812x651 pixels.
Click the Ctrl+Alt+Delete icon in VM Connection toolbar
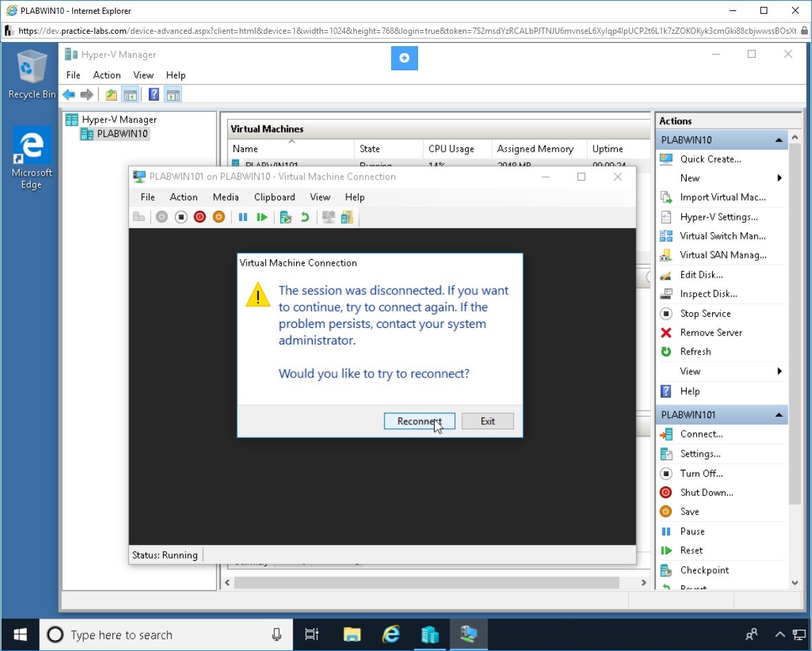(139, 217)
